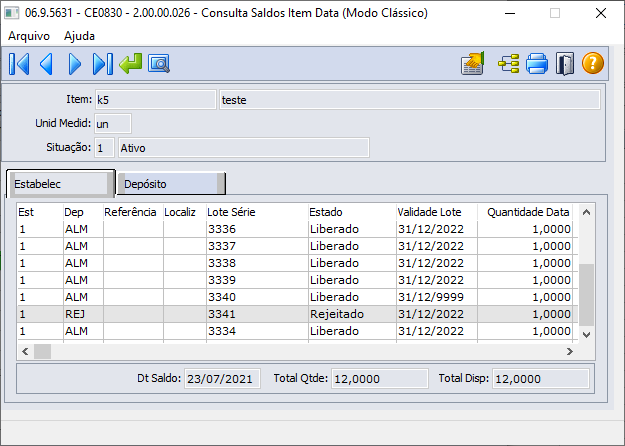
Task: Jump to last record arrow icon
Action: point(102,64)
